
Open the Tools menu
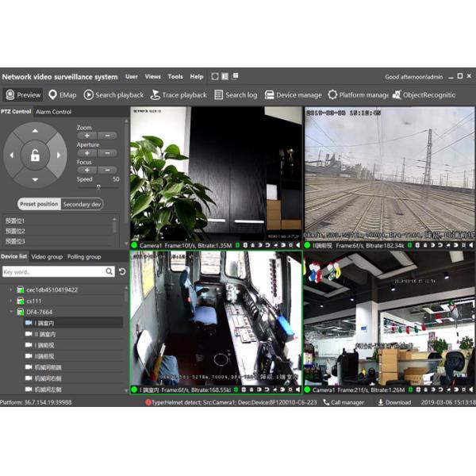(x=175, y=76)
